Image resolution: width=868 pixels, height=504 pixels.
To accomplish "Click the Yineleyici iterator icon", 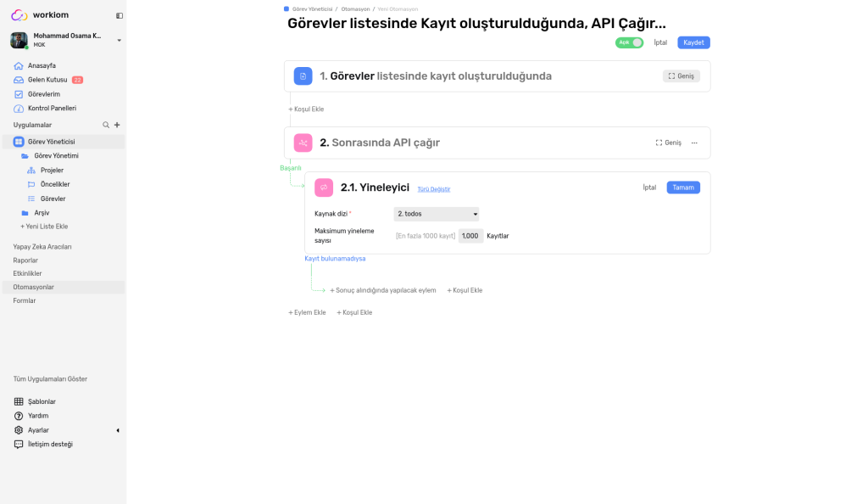I will pyautogui.click(x=324, y=188).
